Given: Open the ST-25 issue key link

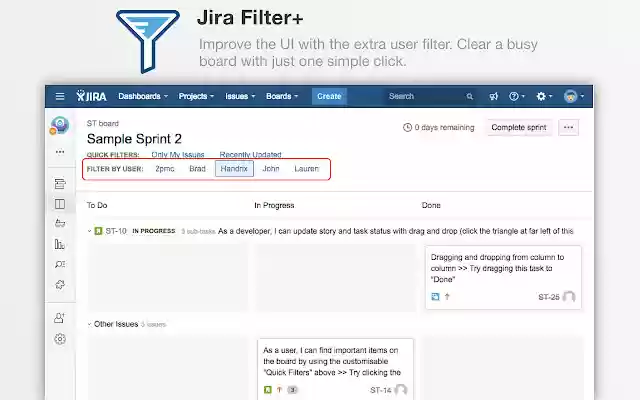Looking at the screenshot, I should (x=549, y=297).
